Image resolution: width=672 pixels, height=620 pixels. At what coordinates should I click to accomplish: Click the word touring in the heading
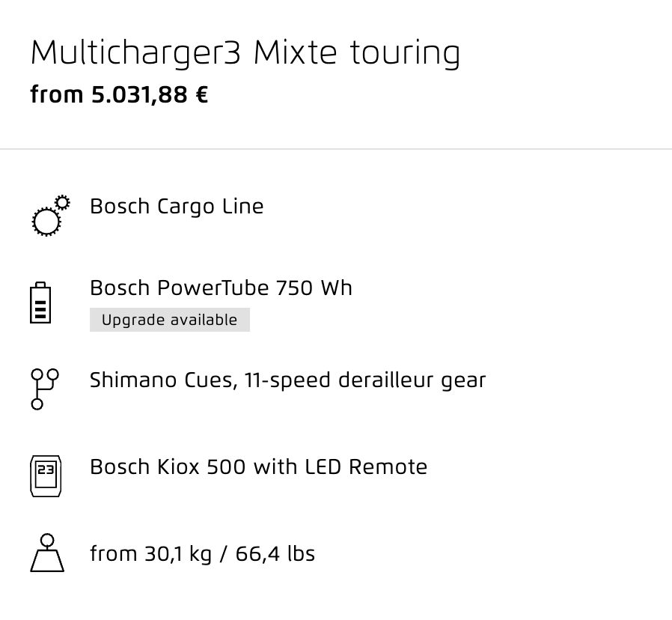click(405, 54)
